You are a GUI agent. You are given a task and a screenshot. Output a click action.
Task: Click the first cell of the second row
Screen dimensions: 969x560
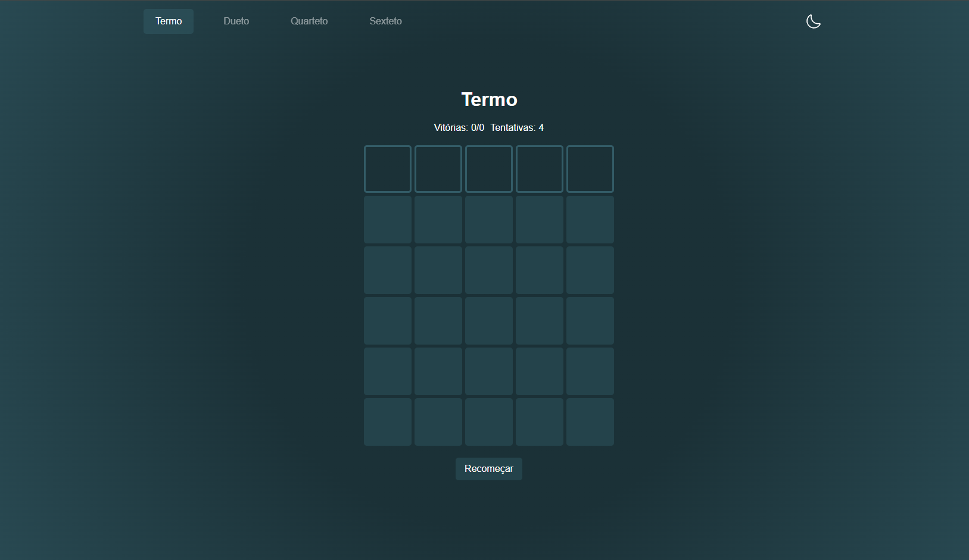pyautogui.click(x=388, y=219)
